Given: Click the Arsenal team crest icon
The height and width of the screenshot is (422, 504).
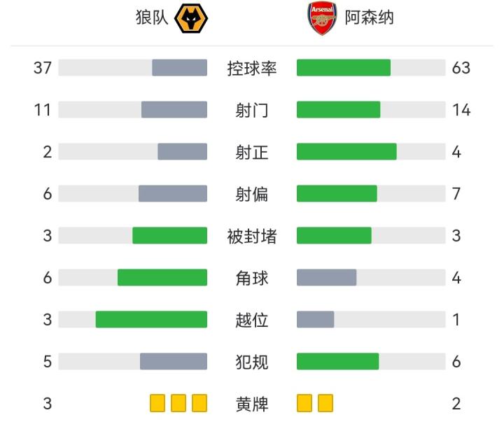Looking at the screenshot, I should (x=322, y=18).
